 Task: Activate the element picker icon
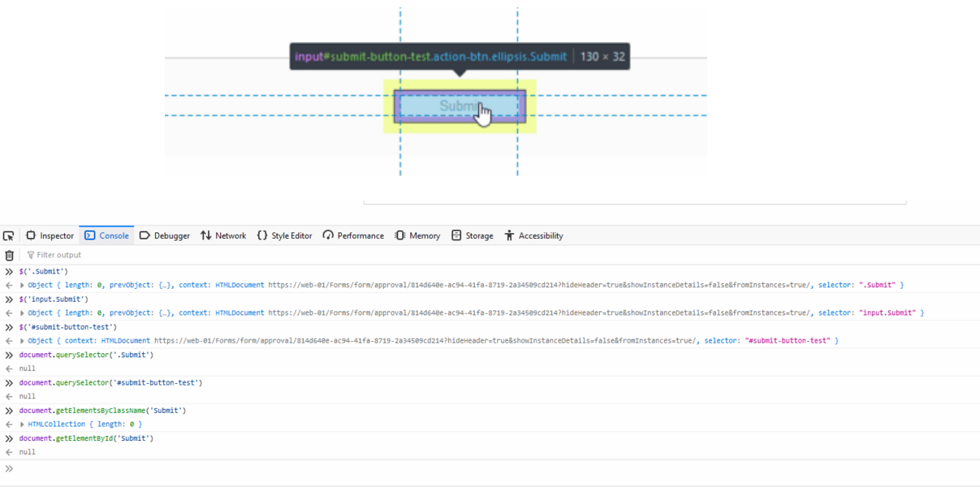(x=9, y=235)
